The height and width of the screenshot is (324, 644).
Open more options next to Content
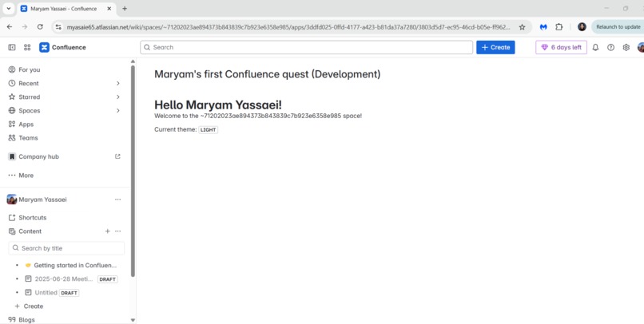tap(118, 231)
